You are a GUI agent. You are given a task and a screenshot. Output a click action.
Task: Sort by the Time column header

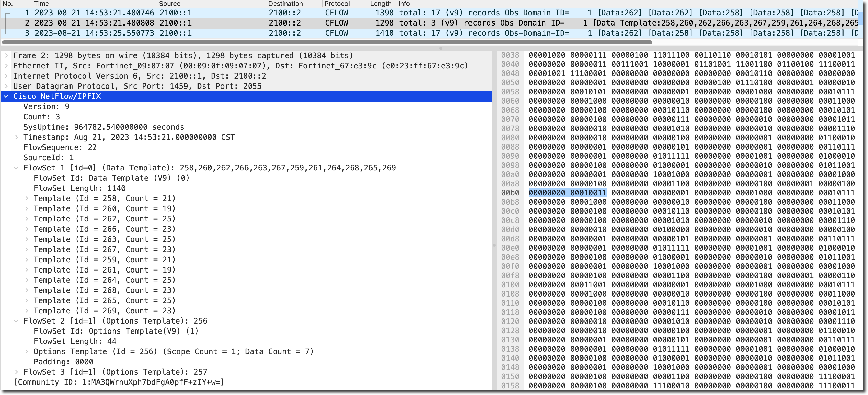(42, 4)
